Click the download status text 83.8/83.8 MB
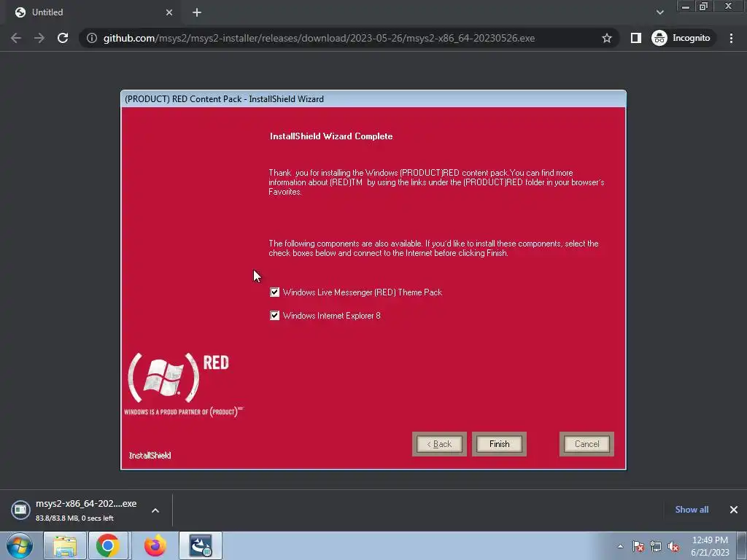 click(75, 518)
